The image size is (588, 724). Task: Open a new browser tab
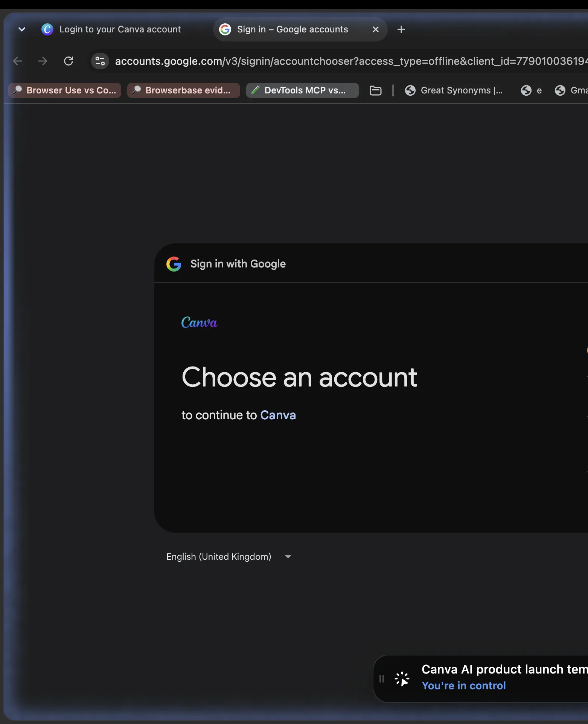point(401,29)
